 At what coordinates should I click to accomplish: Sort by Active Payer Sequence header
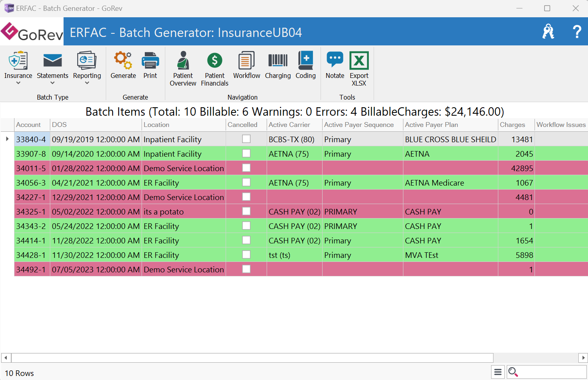coord(363,125)
